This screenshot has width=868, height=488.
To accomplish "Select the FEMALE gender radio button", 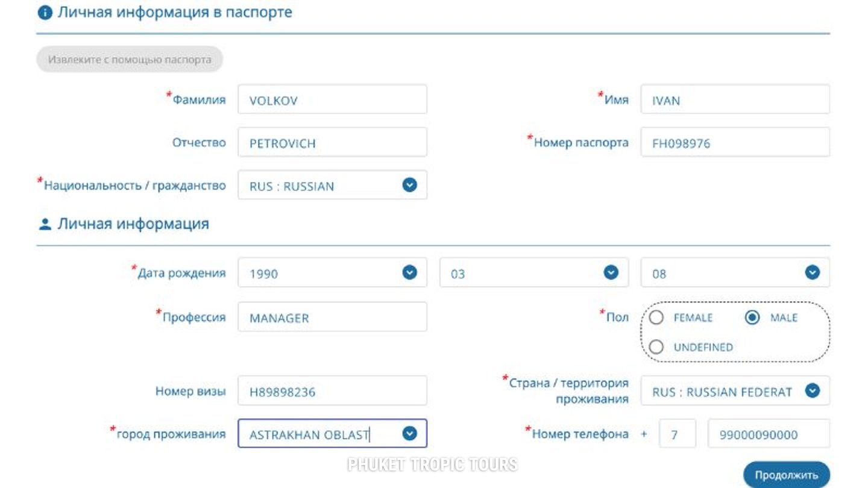I will click(656, 318).
